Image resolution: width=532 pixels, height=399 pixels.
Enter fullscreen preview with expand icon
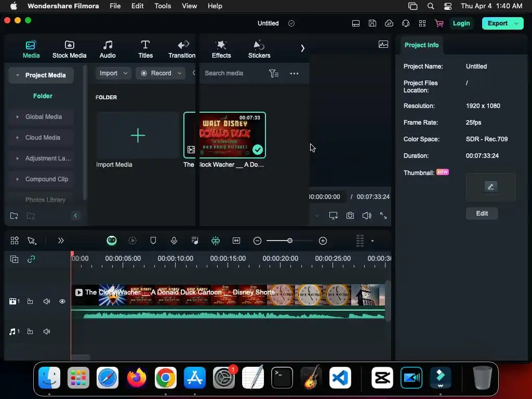tap(383, 216)
